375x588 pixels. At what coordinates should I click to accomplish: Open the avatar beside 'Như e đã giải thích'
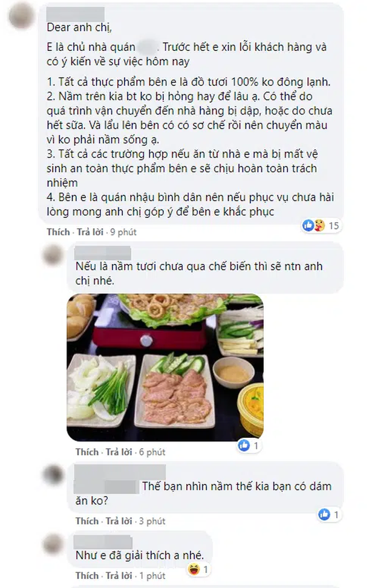[x=53, y=544]
